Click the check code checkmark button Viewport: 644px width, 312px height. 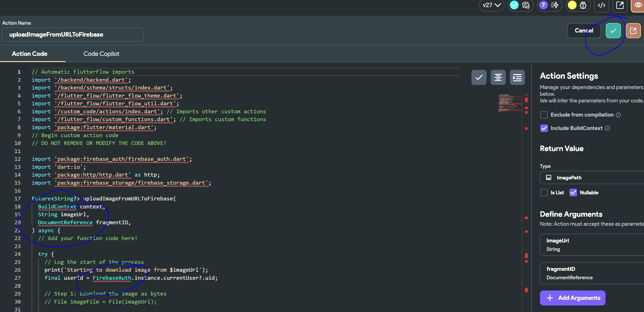[x=479, y=77]
